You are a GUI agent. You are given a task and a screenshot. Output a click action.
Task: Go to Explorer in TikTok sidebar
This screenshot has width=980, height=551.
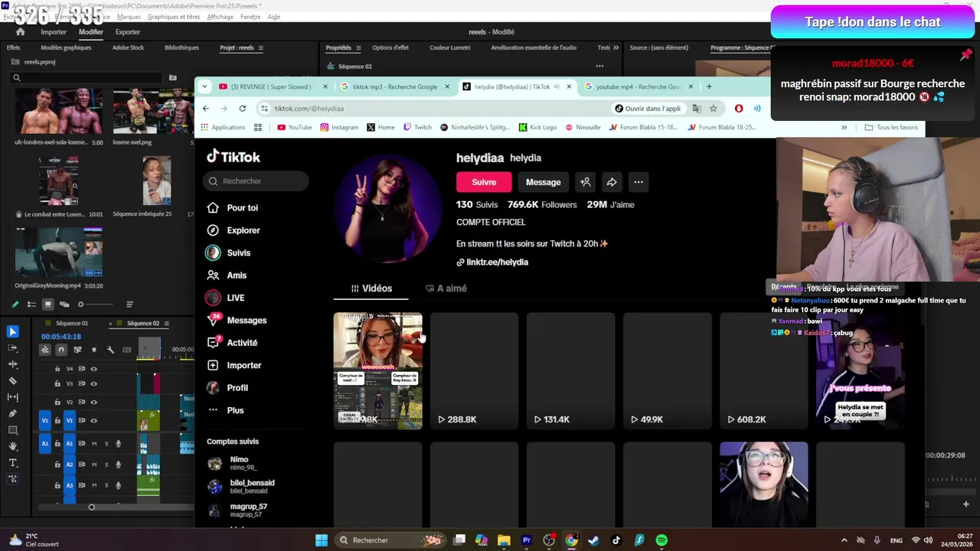click(x=243, y=230)
